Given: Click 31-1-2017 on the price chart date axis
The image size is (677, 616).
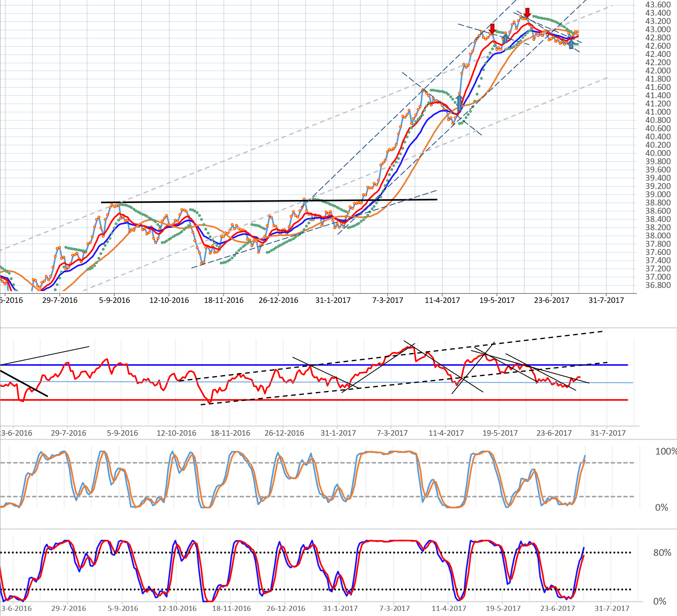Looking at the screenshot, I should point(333,300).
